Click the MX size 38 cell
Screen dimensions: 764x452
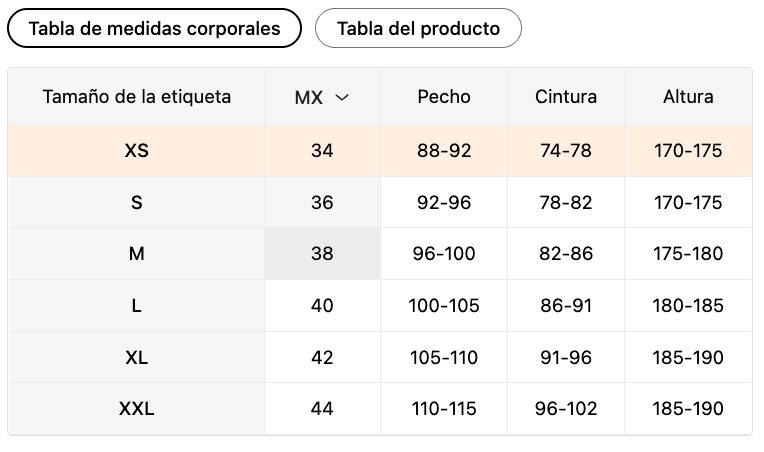(x=322, y=253)
